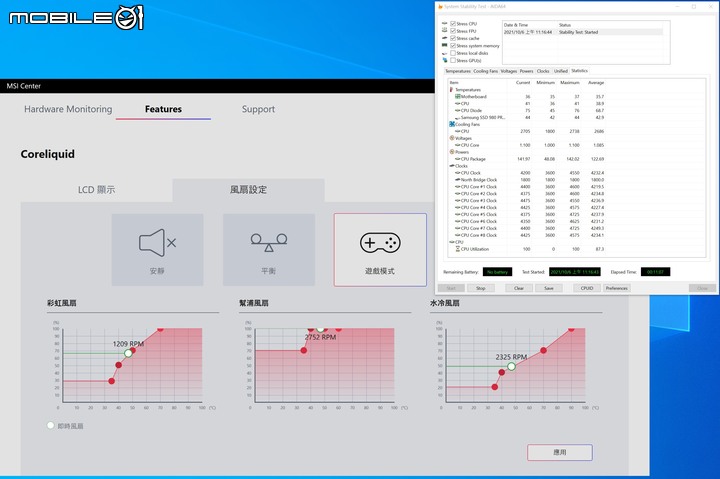This screenshot has height=479, width=720.
Task: Click the icon beside Stress FPU
Action: (444, 31)
